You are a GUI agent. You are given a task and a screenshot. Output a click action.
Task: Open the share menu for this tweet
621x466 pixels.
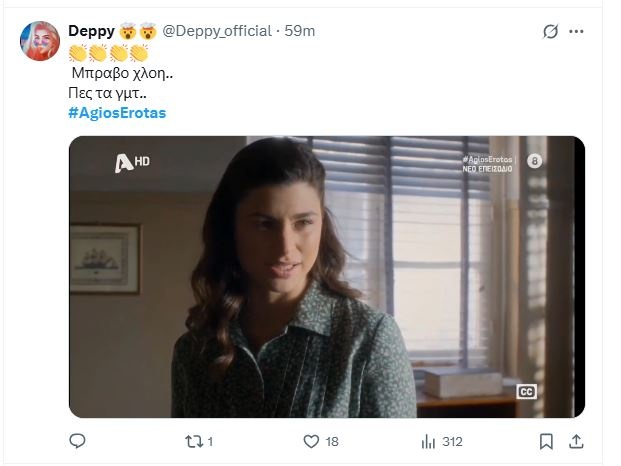pyautogui.click(x=576, y=441)
